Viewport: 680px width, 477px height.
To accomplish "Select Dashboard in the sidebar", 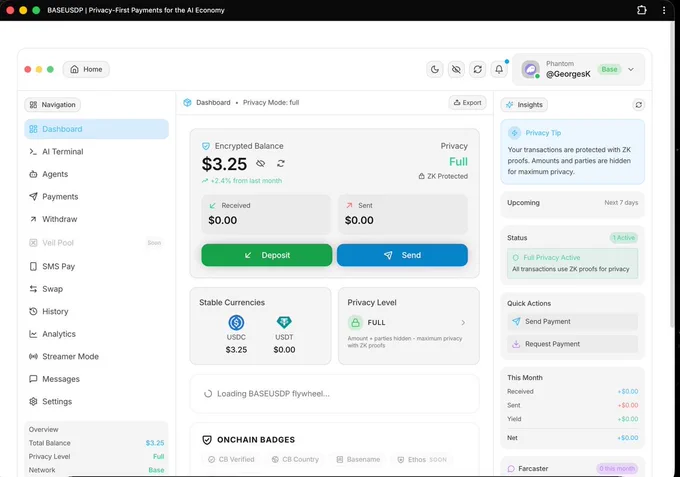I will click(96, 129).
